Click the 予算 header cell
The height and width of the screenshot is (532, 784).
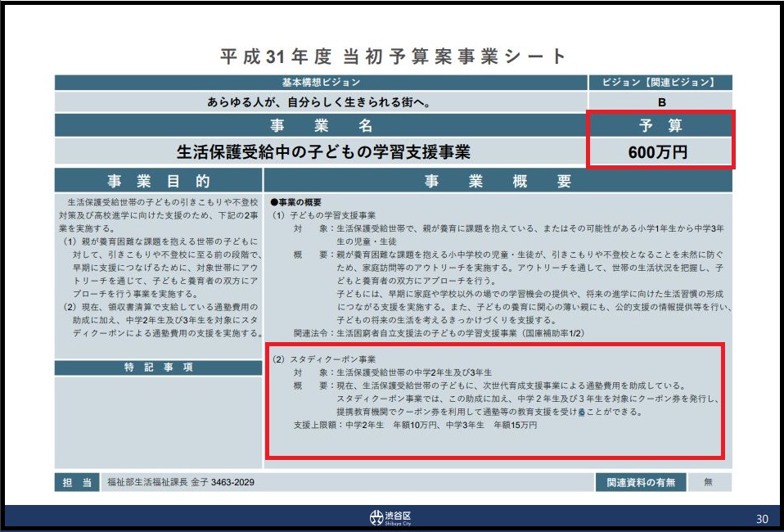[660, 126]
